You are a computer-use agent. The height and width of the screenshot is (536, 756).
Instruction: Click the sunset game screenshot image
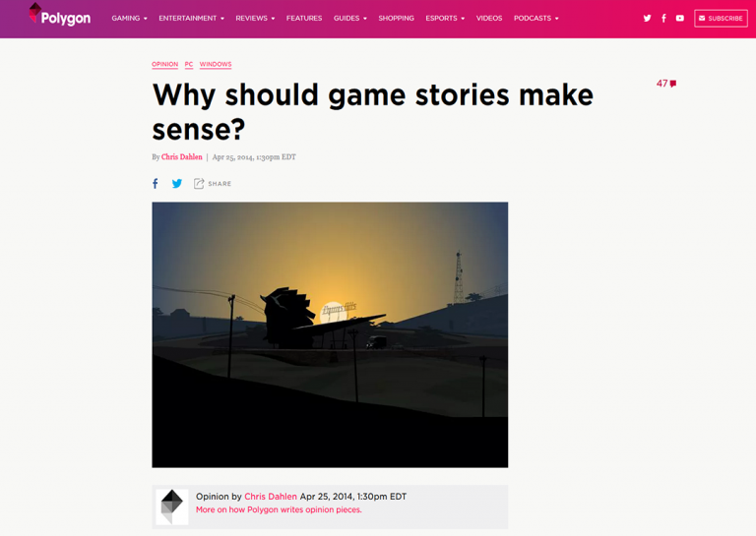click(330, 334)
